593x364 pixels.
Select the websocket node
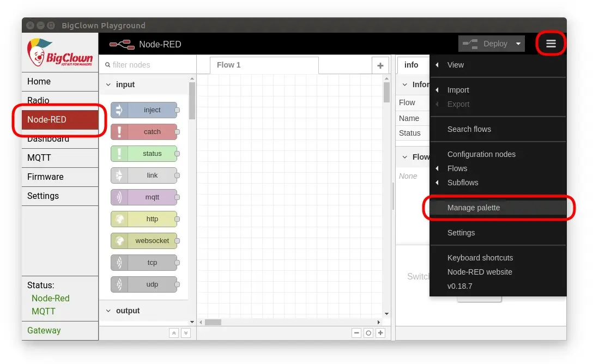point(144,241)
